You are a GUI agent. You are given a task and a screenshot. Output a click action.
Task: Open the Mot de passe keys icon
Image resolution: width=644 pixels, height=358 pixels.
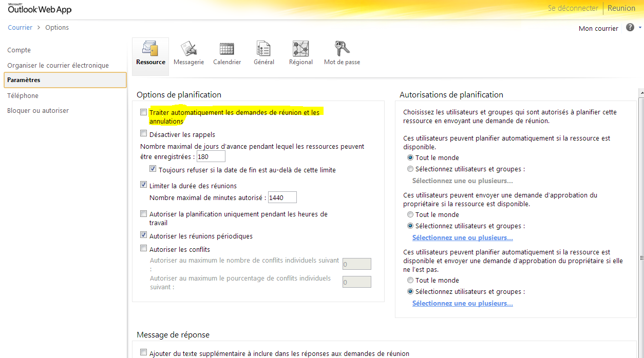coord(342,49)
